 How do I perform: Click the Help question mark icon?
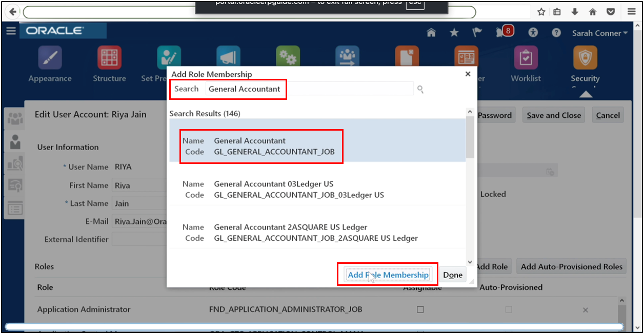coord(556,33)
